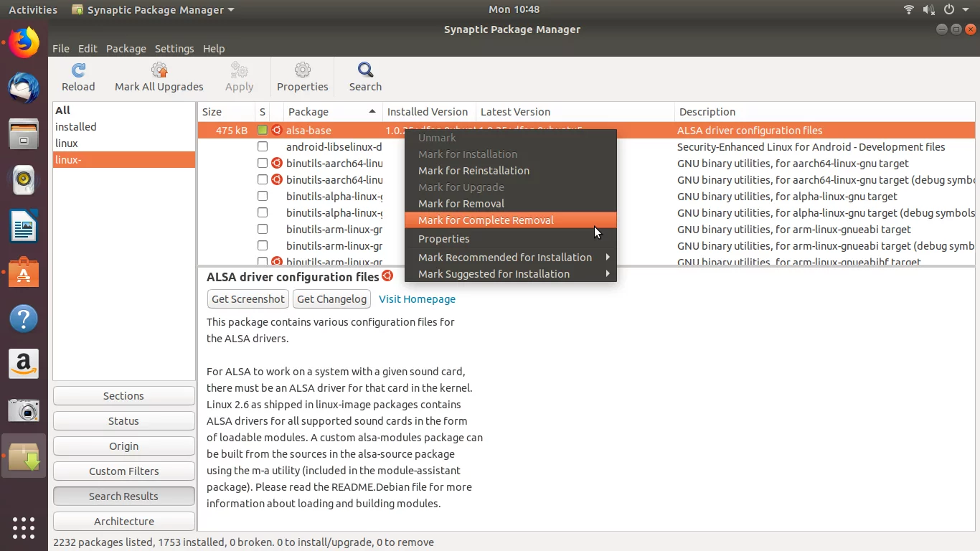Toggle checkbox for aarch64 debug symbols row
The image size is (980, 551).
coord(263,180)
